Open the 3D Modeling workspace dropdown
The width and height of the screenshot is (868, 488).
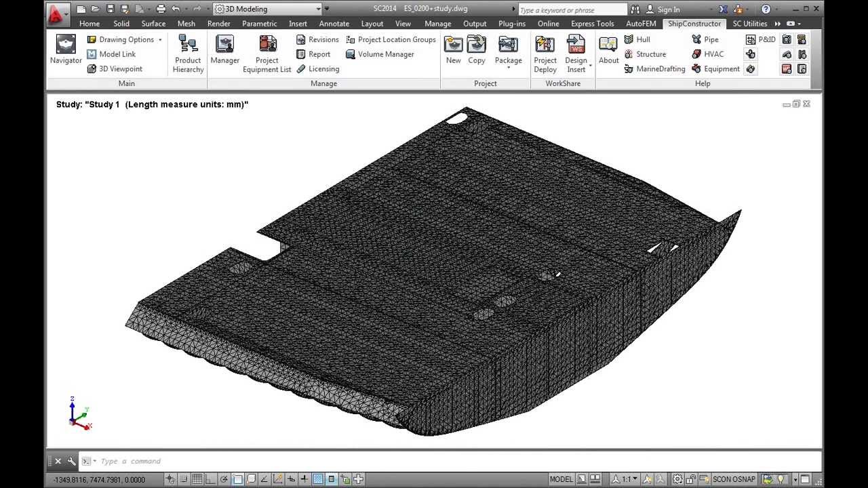[268, 9]
